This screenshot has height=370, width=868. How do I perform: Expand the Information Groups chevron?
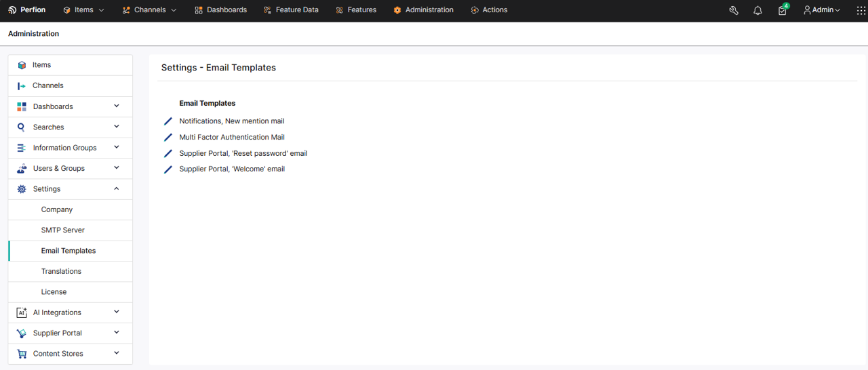click(117, 147)
